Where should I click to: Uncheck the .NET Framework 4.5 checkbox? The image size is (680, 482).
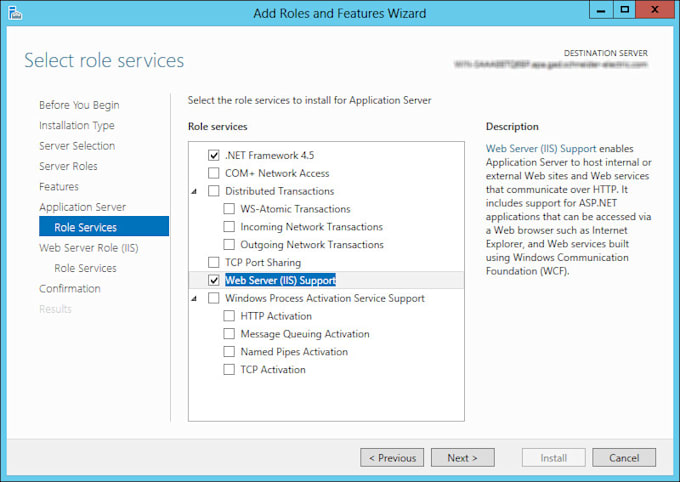point(213,155)
